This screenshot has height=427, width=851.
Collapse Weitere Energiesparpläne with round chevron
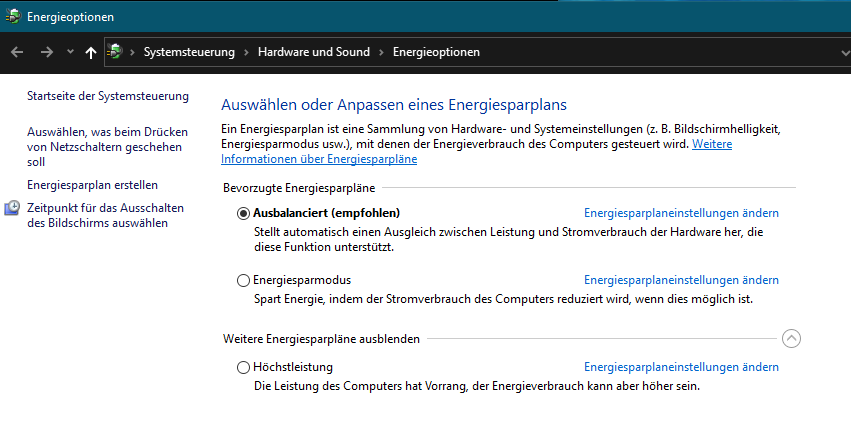tap(791, 339)
